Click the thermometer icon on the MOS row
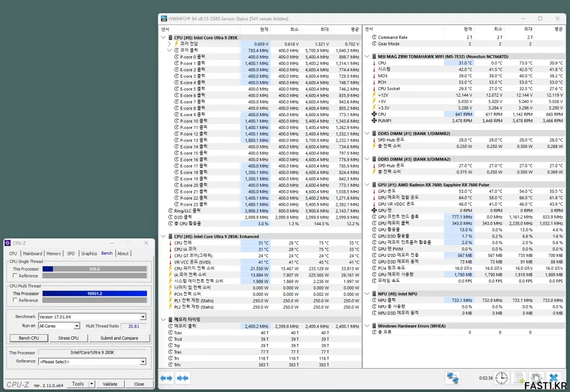Image resolution: width=570 pixels, height=392 pixels. tap(374, 76)
